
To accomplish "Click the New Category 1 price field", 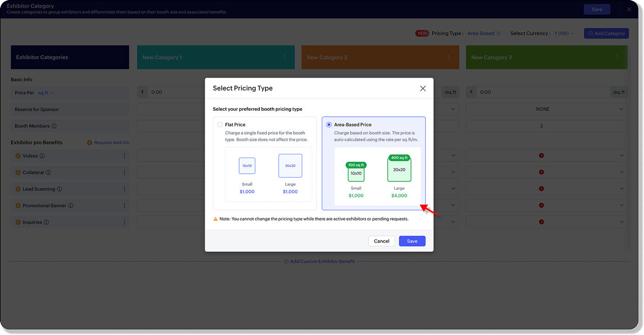I will coord(177,92).
